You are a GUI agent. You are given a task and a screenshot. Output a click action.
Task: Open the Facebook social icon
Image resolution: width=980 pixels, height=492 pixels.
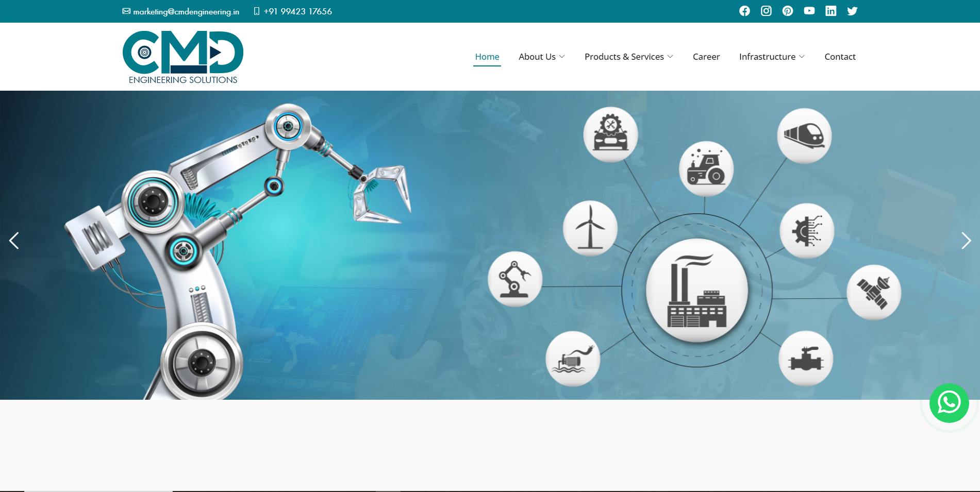[744, 11]
